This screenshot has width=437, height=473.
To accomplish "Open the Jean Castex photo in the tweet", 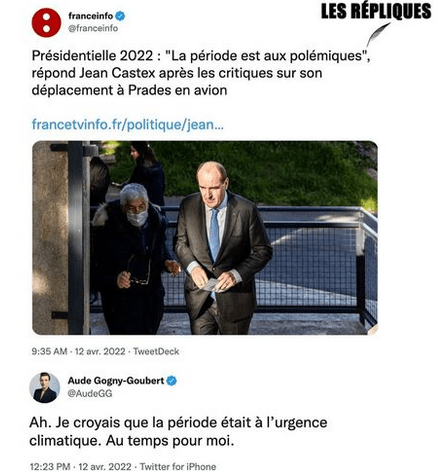I will [x=205, y=238].
